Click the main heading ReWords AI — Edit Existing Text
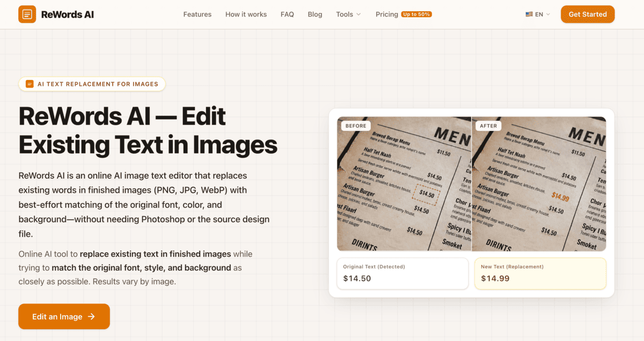 click(x=148, y=130)
